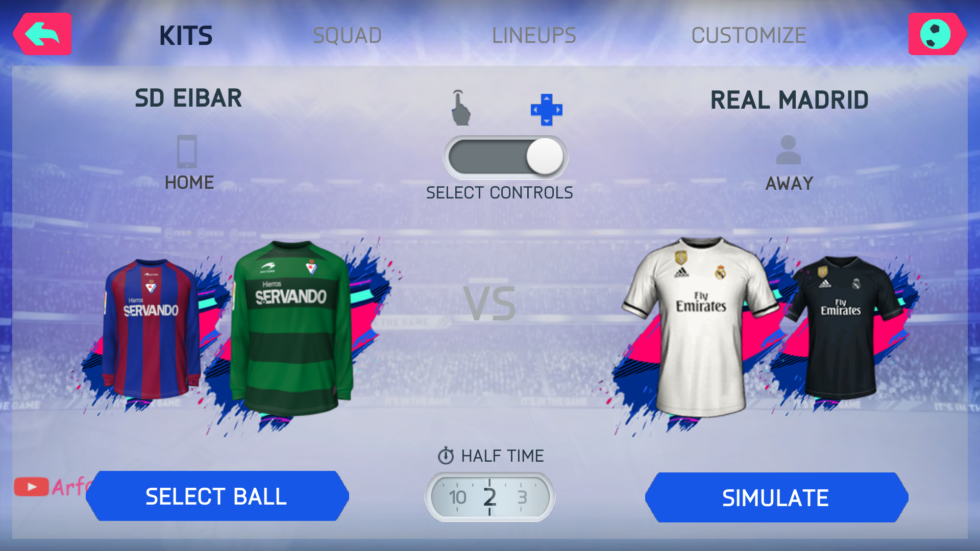Toggle the Select Controls switch
Image resolution: width=980 pixels, height=551 pixels.
[x=505, y=157]
